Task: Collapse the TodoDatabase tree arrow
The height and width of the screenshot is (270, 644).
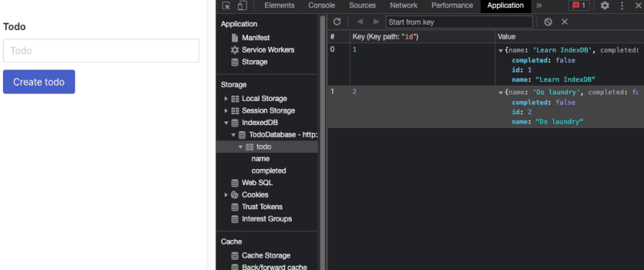Action: pos(233,135)
